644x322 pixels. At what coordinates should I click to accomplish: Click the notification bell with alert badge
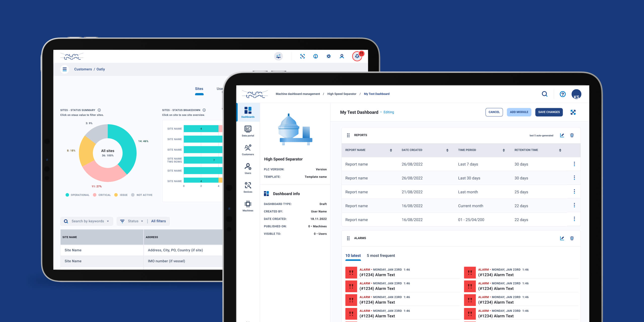[357, 56]
